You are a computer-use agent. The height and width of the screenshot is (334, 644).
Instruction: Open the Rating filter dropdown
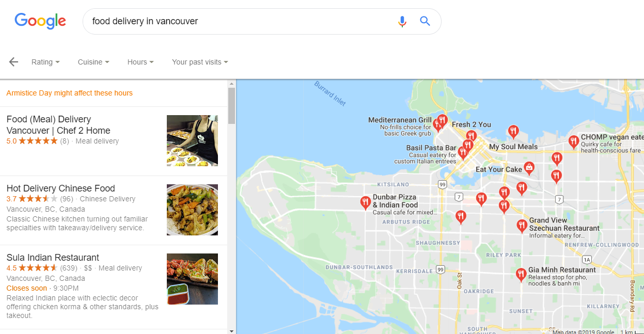(45, 62)
